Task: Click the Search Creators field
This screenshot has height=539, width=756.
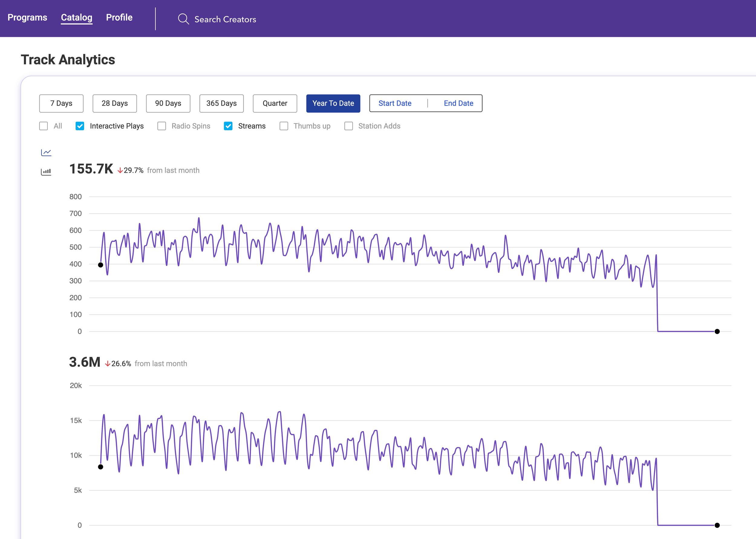Action: [x=225, y=20]
